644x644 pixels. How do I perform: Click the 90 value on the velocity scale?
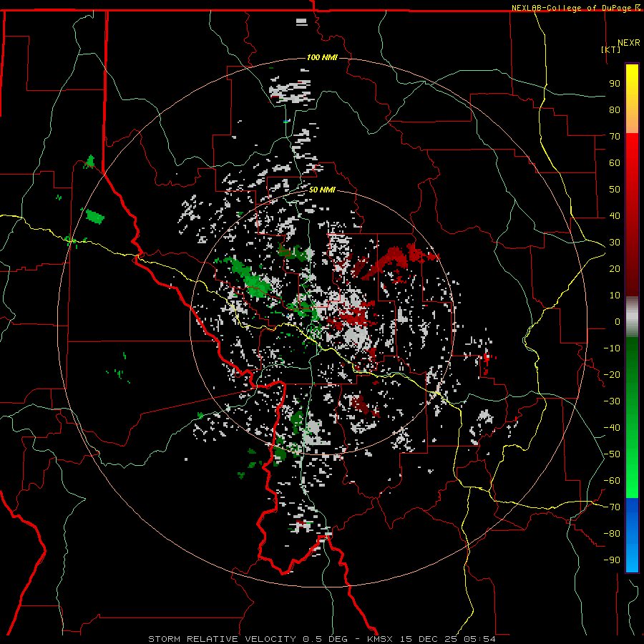click(x=615, y=84)
